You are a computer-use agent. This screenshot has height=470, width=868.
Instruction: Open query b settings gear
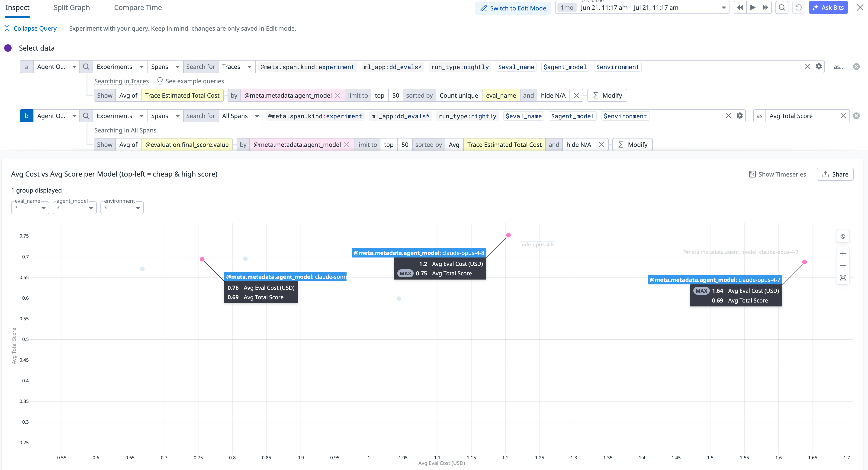pyautogui.click(x=740, y=116)
